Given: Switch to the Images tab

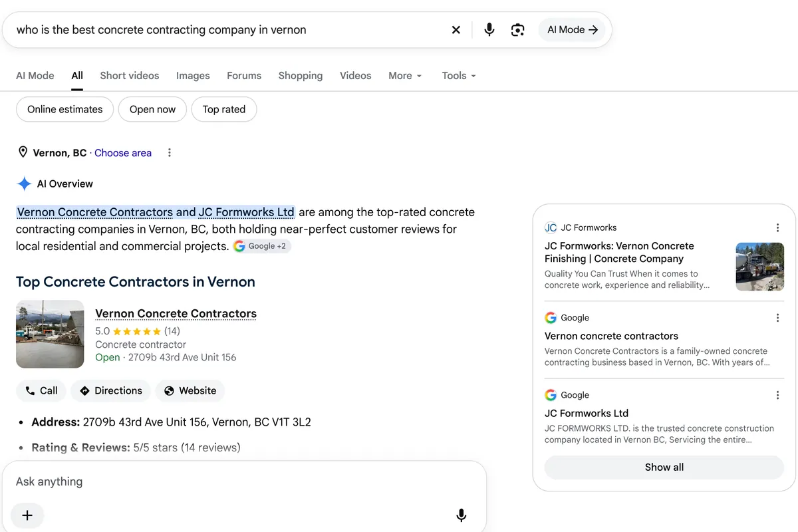Looking at the screenshot, I should click(x=193, y=76).
